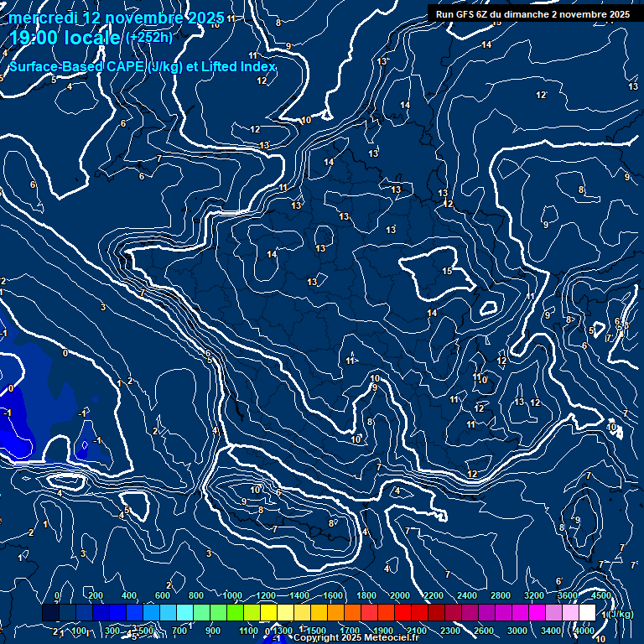Viewport: 644px width, 644px height.
Task: Click the '800' legend value
Action: click(x=196, y=595)
